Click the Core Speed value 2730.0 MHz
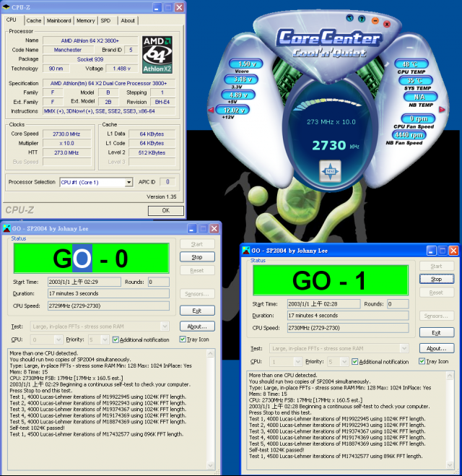The image size is (462, 476). pos(66,134)
